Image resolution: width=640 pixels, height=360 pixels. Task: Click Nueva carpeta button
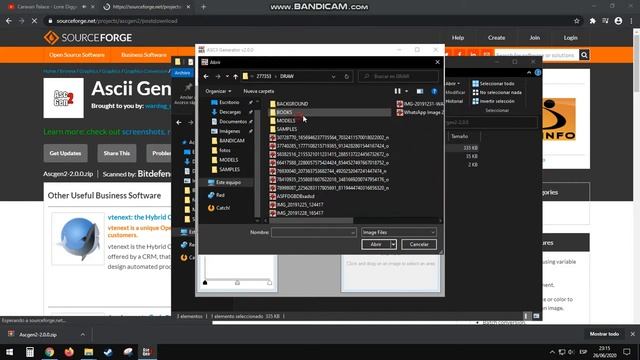click(259, 91)
